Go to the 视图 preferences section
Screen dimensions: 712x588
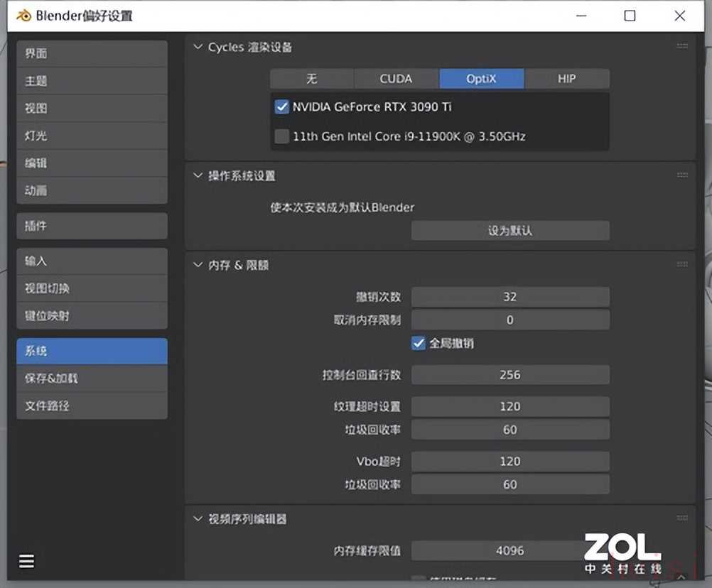tap(92, 109)
